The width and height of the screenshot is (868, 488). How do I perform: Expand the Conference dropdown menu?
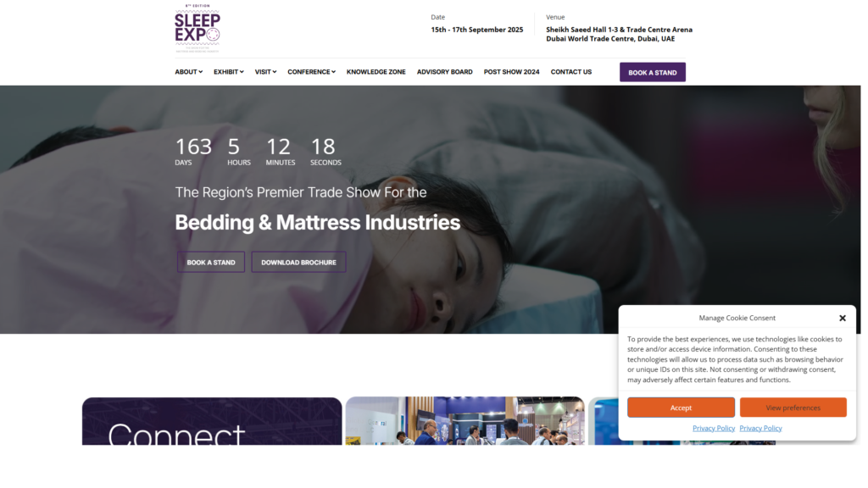[311, 72]
